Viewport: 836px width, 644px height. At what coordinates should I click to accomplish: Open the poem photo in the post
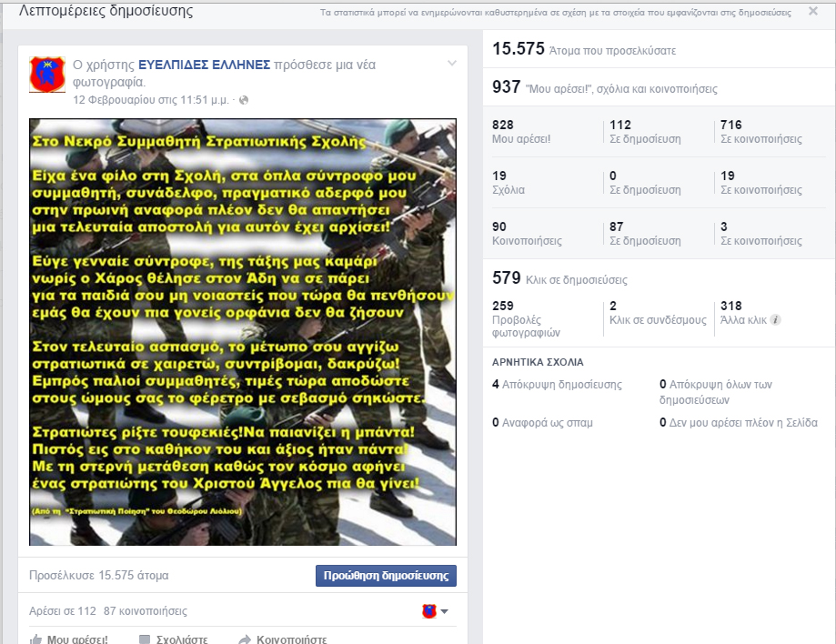point(243,332)
